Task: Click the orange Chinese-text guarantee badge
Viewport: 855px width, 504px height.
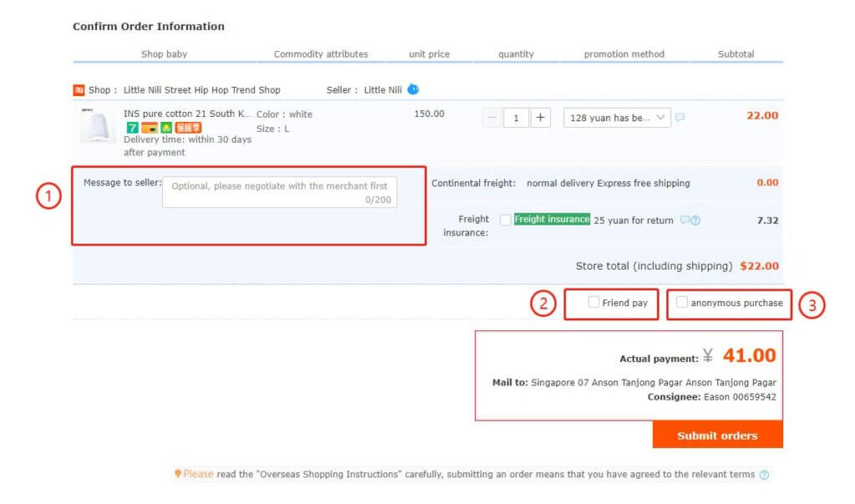Action: (188, 128)
